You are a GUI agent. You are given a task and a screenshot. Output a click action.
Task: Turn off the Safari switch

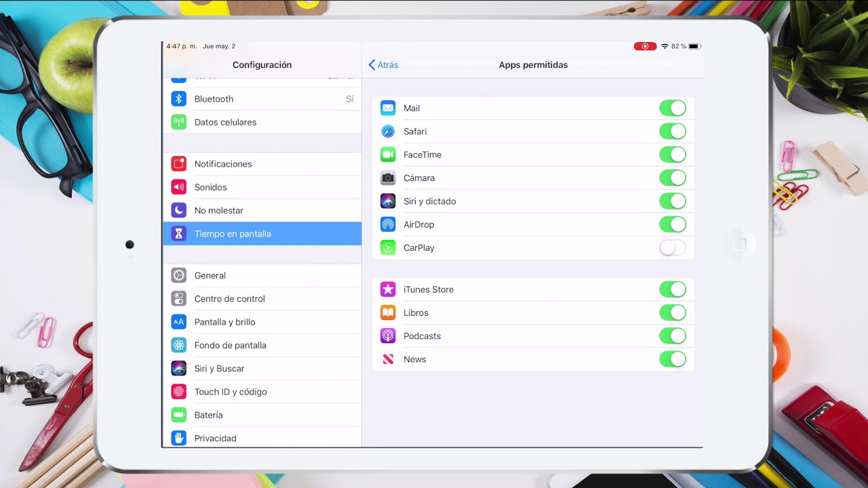tap(673, 131)
